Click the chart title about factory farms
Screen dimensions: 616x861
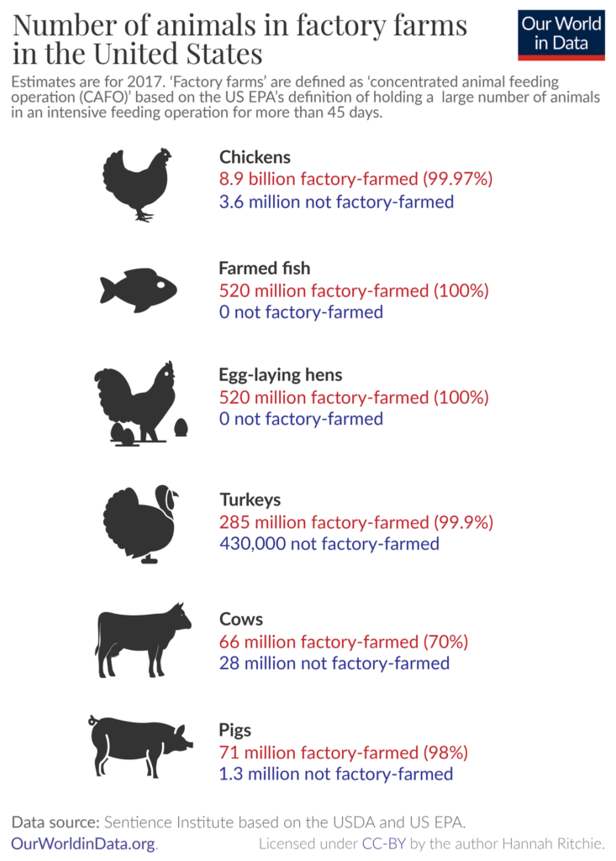(x=240, y=40)
